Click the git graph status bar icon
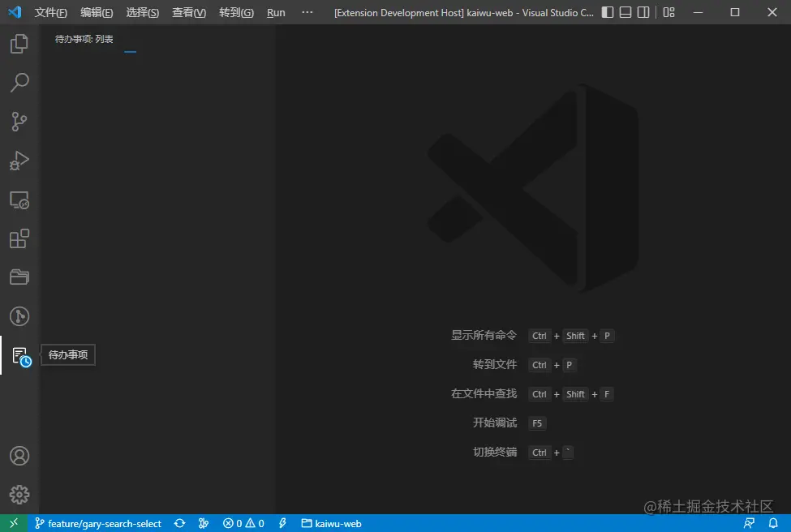791x532 pixels. coord(204,523)
